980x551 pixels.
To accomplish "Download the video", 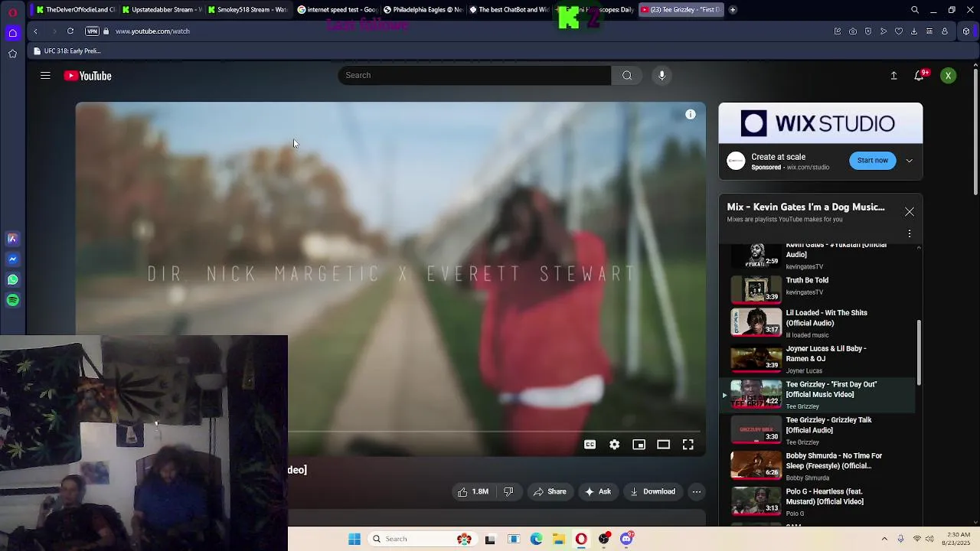I will [x=653, y=491].
